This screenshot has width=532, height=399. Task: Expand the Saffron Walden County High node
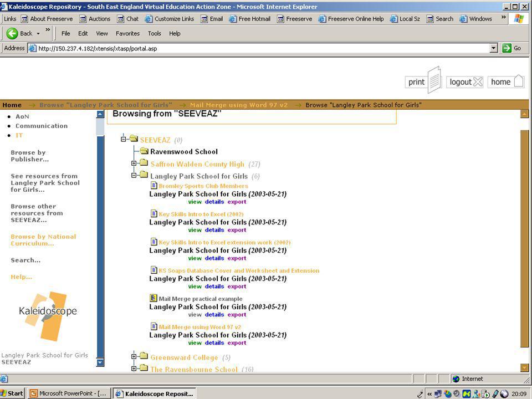click(134, 163)
